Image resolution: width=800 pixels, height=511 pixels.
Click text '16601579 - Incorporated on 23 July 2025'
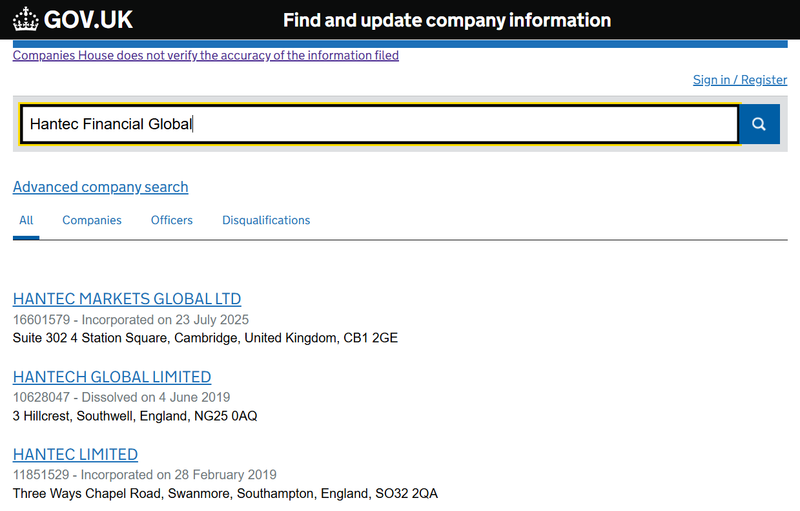131,320
